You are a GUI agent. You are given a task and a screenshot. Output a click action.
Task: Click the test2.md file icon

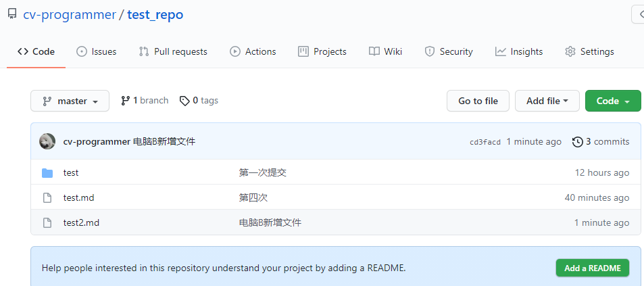[x=47, y=222]
